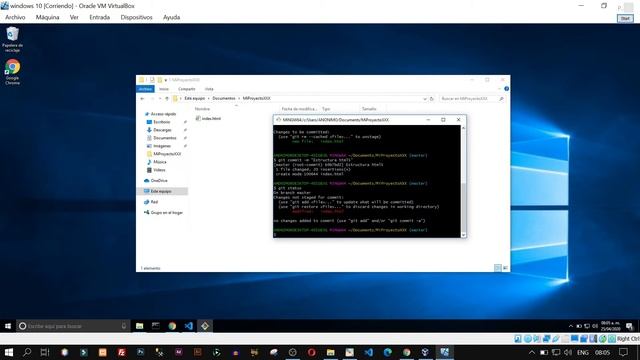This screenshot has height=360, width=640.
Task: Click host Windows Start button
Action: point(9,352)
